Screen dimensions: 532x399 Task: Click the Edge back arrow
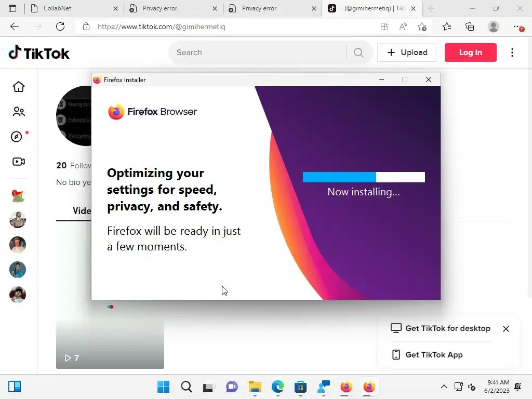point(15,26)
